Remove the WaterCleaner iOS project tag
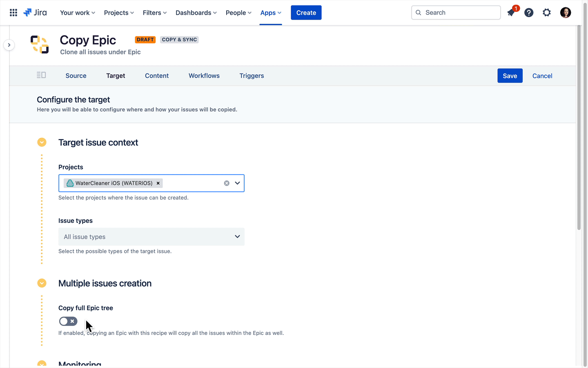588x368 pixels. [x=158, y=183]
